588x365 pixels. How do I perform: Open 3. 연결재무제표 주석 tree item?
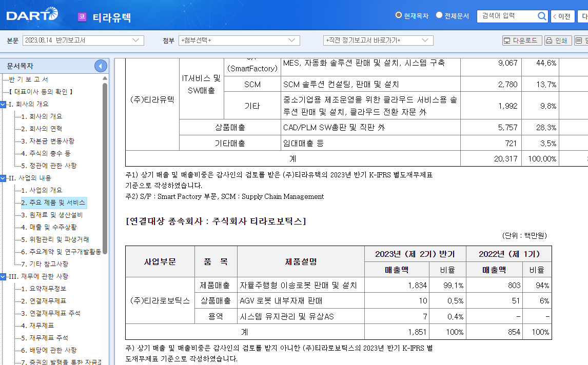tap(51, 313)
